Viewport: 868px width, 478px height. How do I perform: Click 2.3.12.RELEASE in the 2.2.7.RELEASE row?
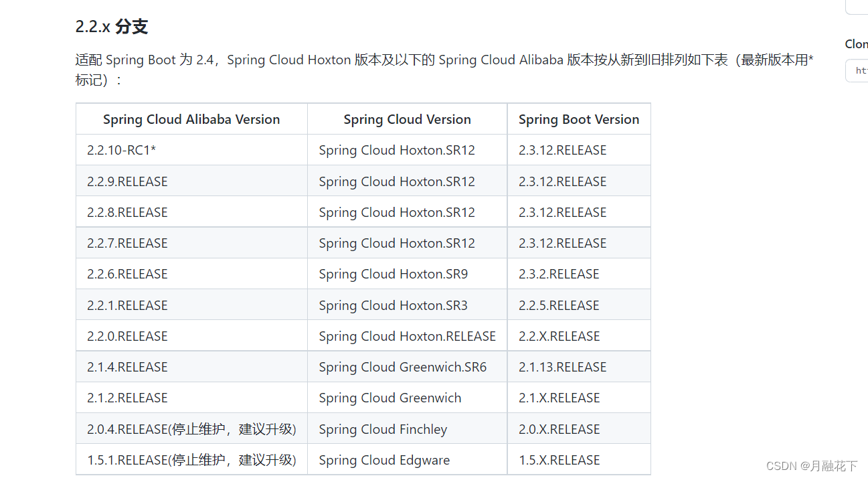point(579,243)
